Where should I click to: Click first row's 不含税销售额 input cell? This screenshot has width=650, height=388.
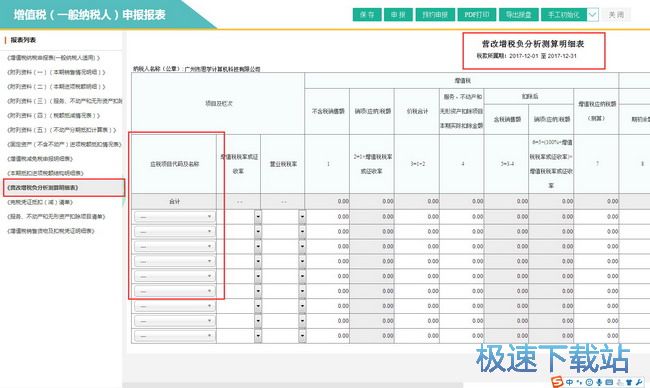pyautogui.click(x=327, y=217)
